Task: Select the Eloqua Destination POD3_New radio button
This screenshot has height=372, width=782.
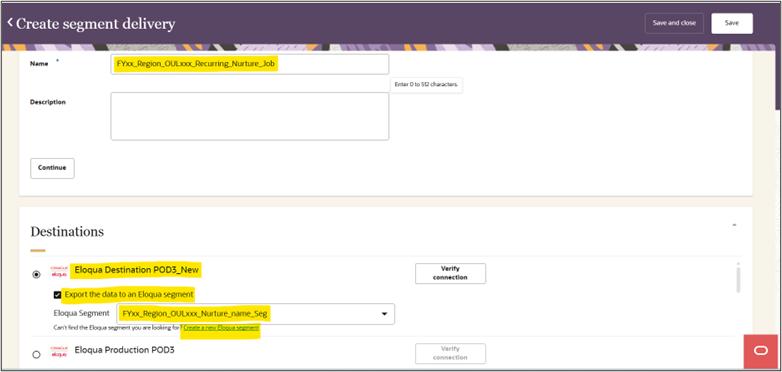Action: click(36, 275)
